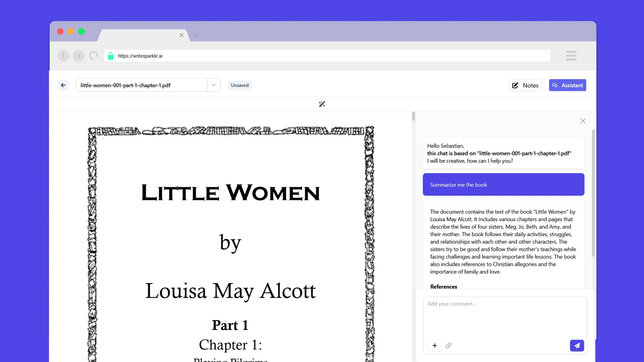This screenshot has height=362, width=644.
Task: Select the little-women-001-part-1-chapter-1.pdf file field
Action: pyautogui.click(x=142, y=85)
